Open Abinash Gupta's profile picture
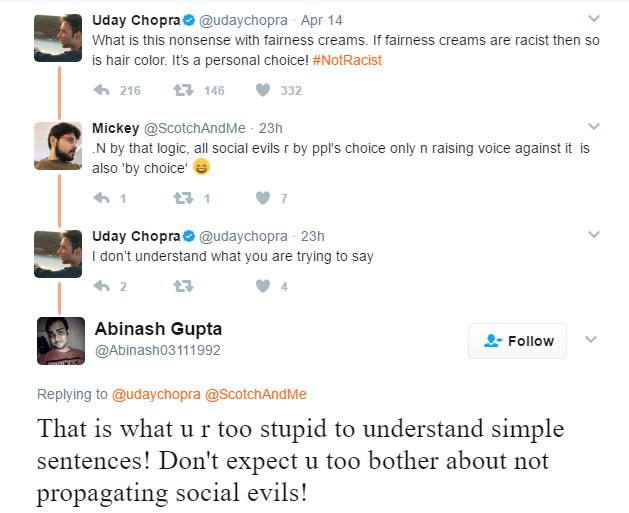Screen dimensions: 629x513 (x=60, y=341)
